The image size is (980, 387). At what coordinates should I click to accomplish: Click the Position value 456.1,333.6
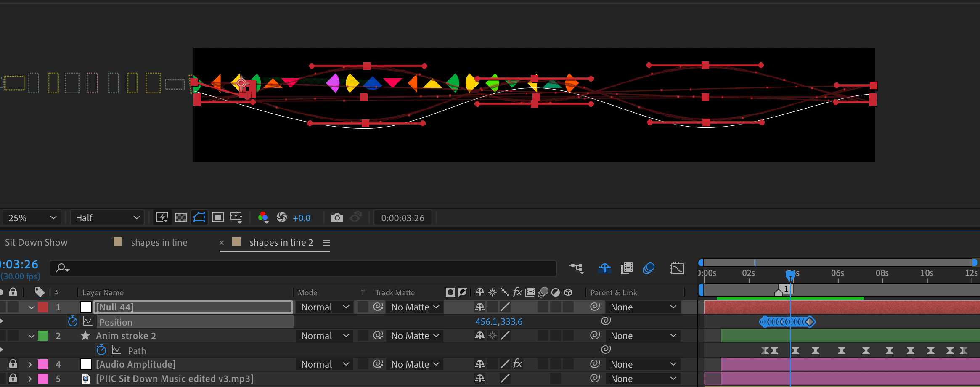[x=499, y=321]
